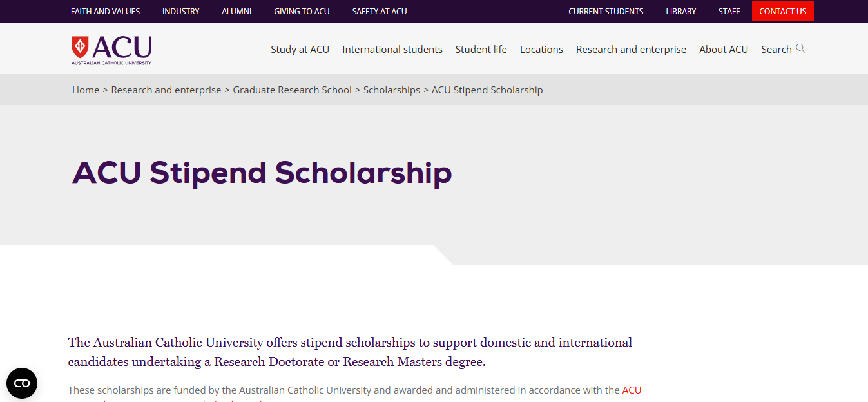
Task: Open the International students menu
Action: [392, 49]
